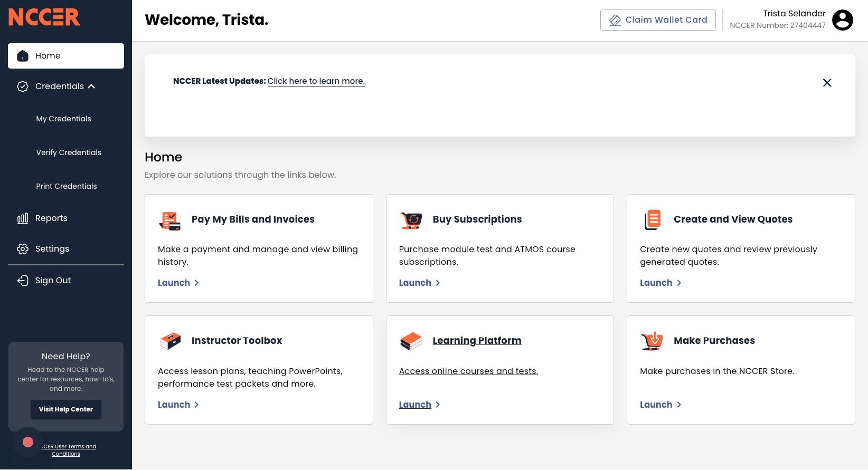Click the Learning Platform books icon
This screenshot has height=470, width=868.
[x=411, y=341]
